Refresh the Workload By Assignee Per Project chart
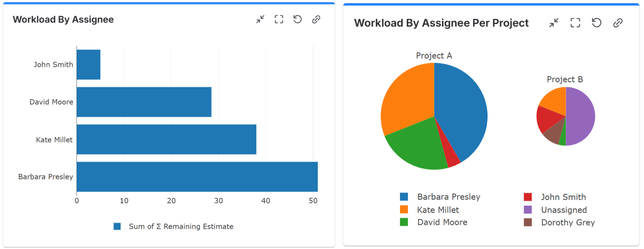 click(596, 23)
